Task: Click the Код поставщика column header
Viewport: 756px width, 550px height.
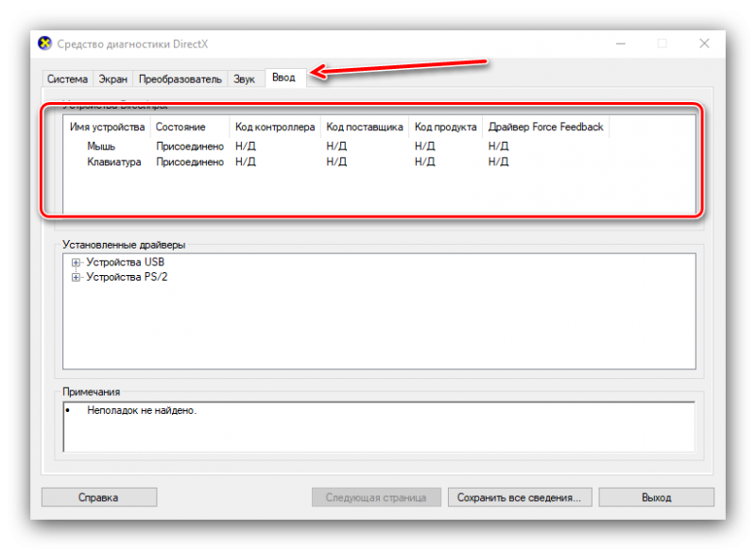Action: click(x=365, y=128)
